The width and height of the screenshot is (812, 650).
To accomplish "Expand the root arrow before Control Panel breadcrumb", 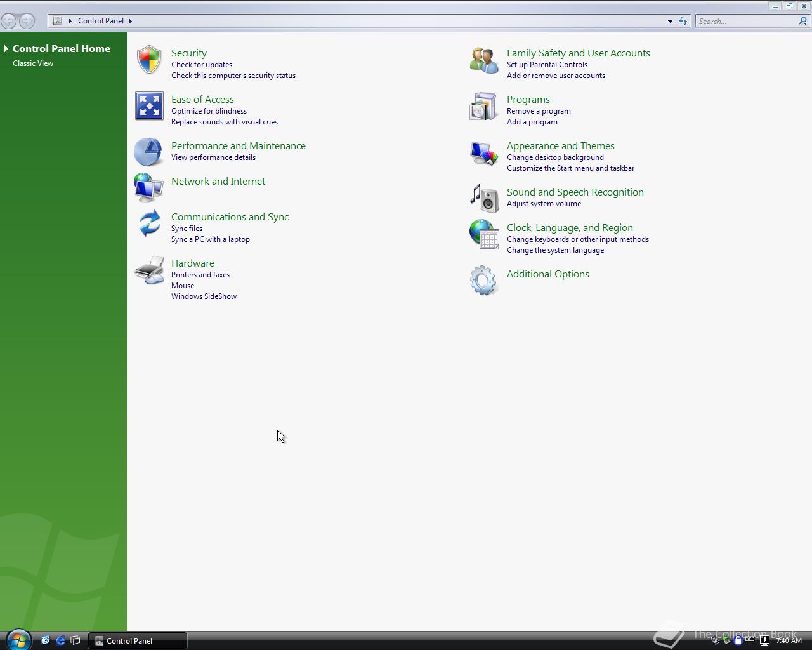I will point(70,21).
